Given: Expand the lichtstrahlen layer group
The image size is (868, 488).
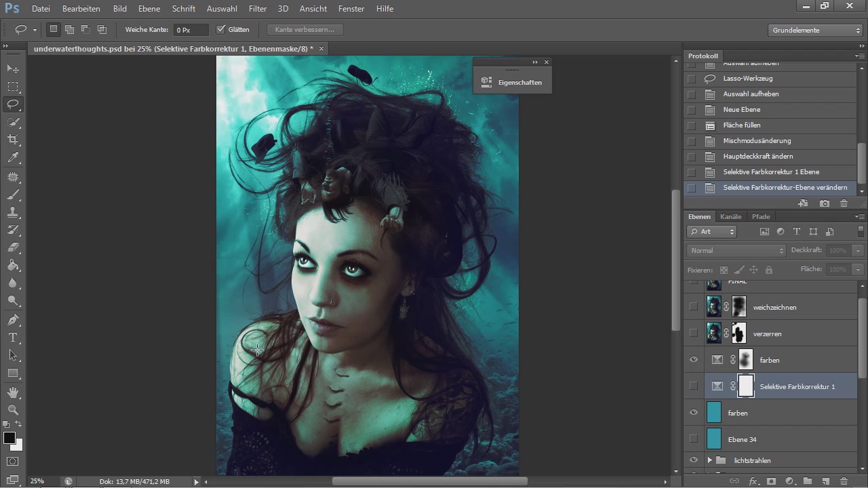Looking at the screenshot, I should [709, 460].
